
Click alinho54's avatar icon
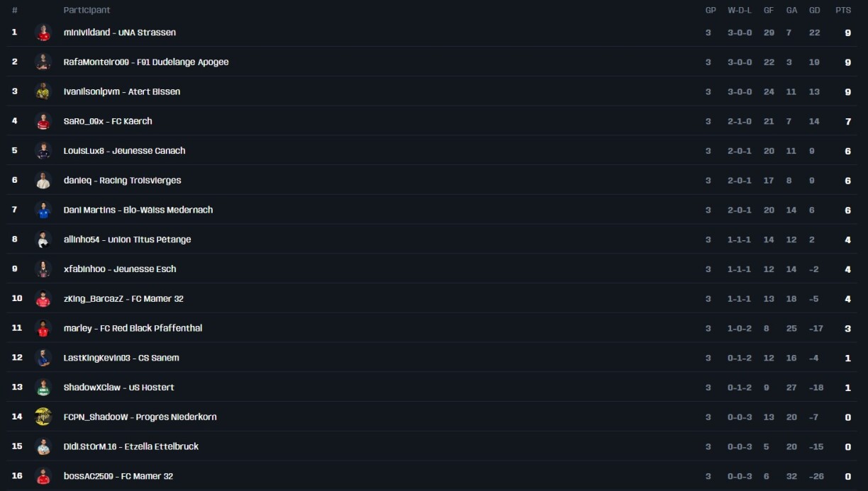point(43,239)
